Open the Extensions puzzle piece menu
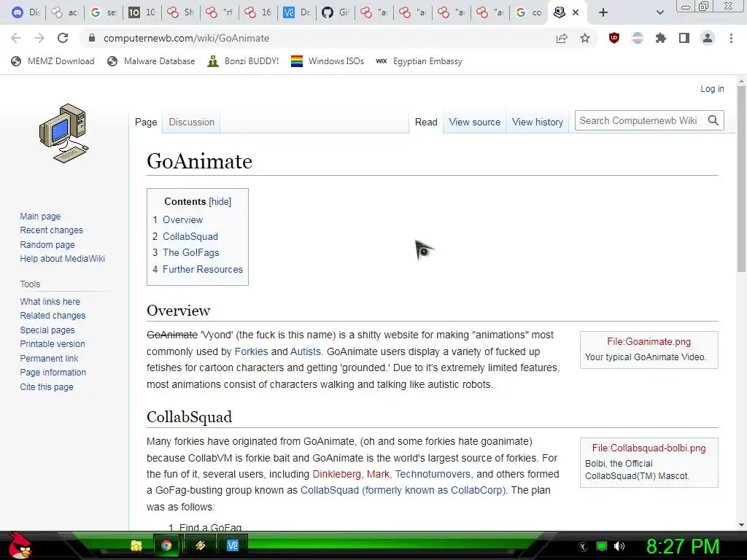 click(661, 38)
